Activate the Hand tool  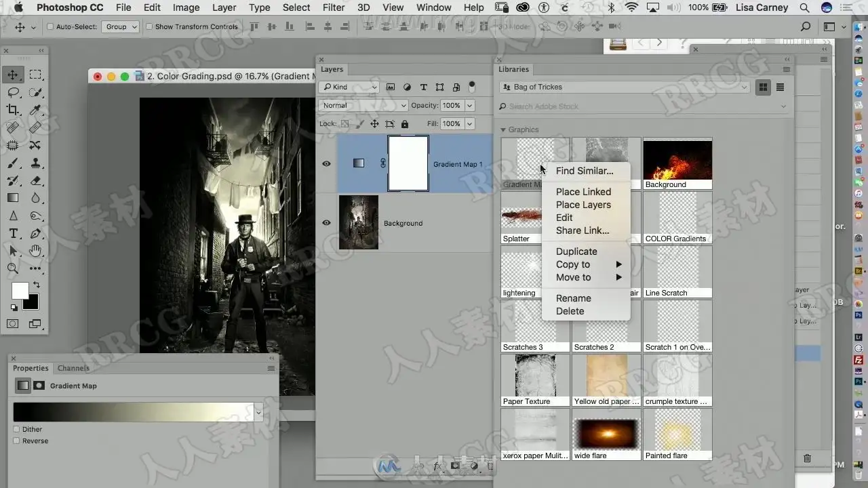tap(35, 251)
